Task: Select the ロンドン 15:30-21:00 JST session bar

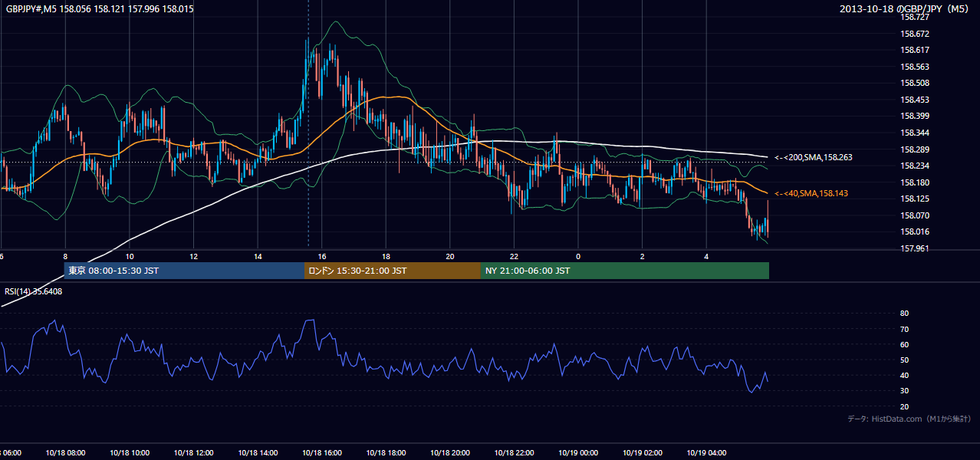Action: click(393, 271)
